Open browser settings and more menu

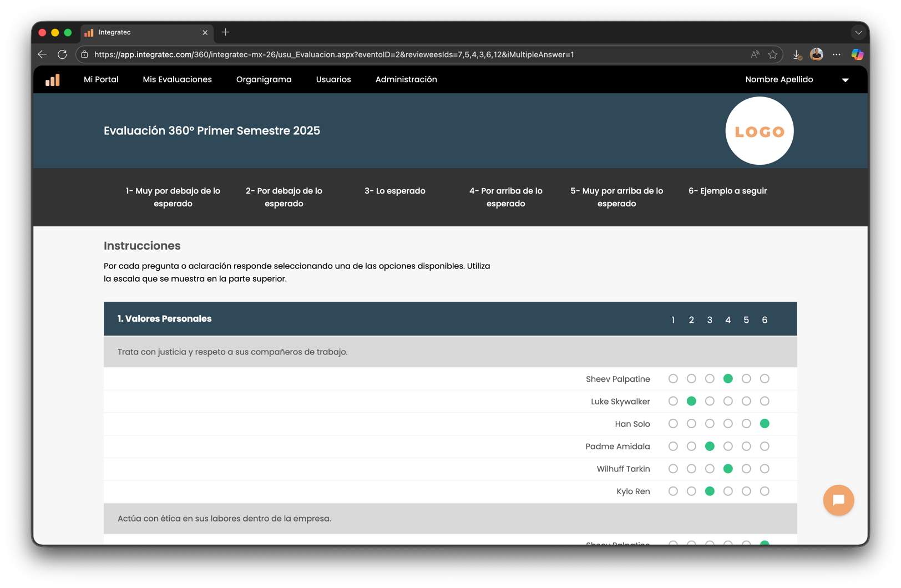pos(836,54)
